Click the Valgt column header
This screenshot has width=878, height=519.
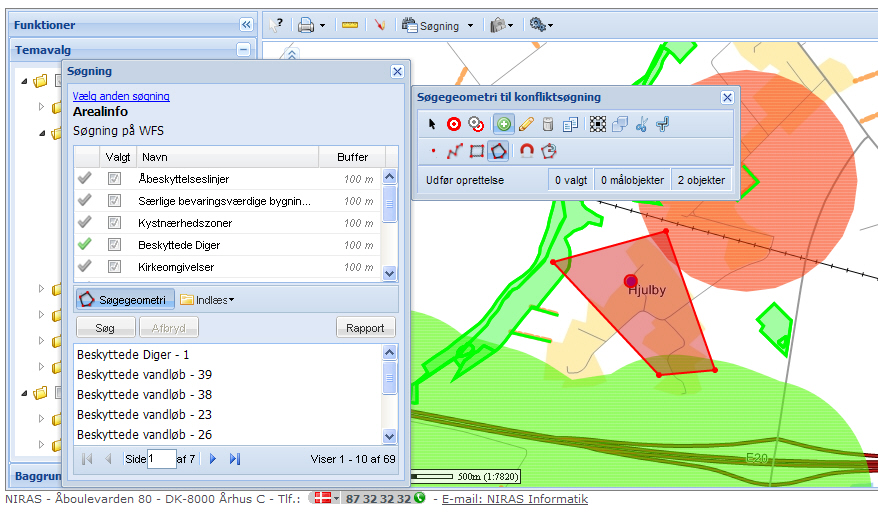(118, 157)
